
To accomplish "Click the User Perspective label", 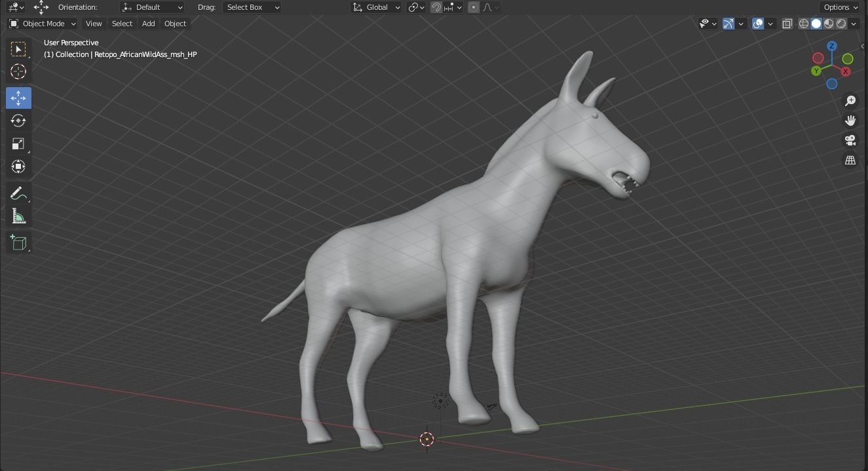I will click(71, 43).
